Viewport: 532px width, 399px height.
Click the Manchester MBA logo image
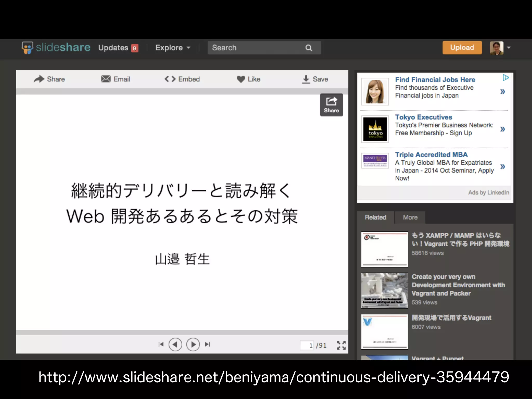[375, 161]
